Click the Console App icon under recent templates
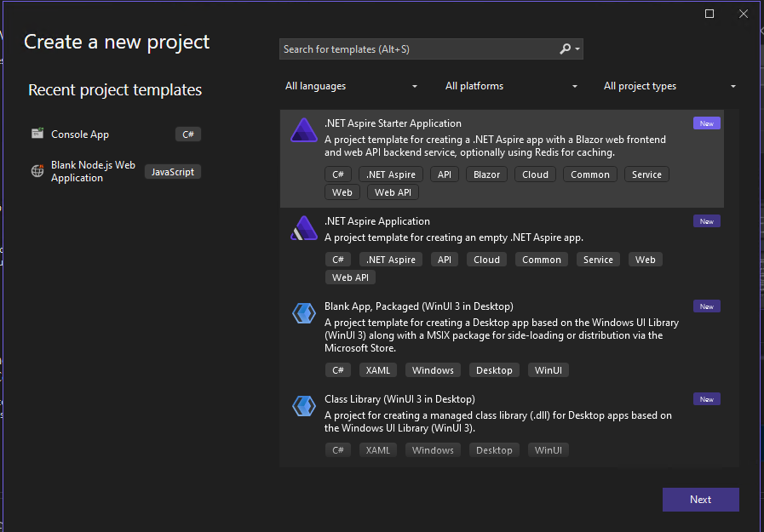This screenshot has height=532, width=764. (x=37, y=134)
